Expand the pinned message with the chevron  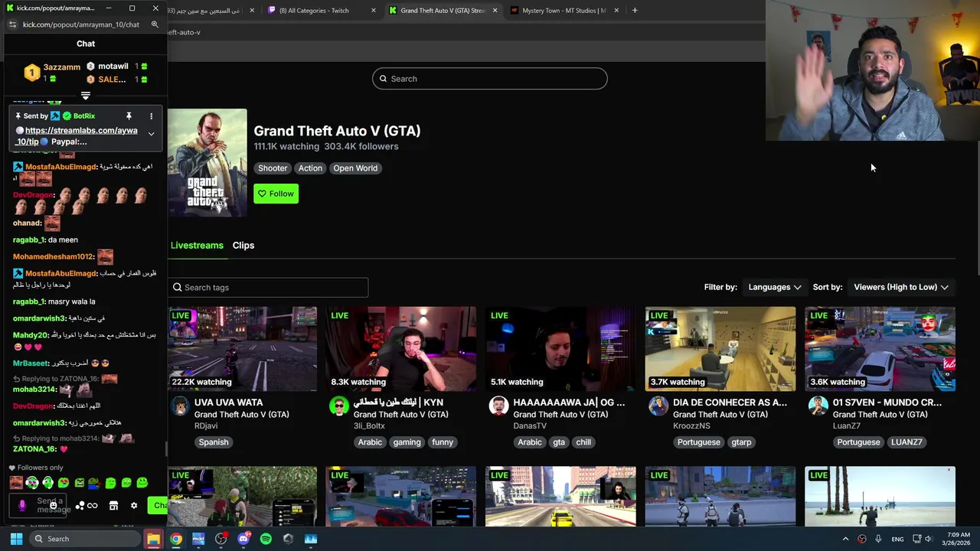tap(151, 134)
